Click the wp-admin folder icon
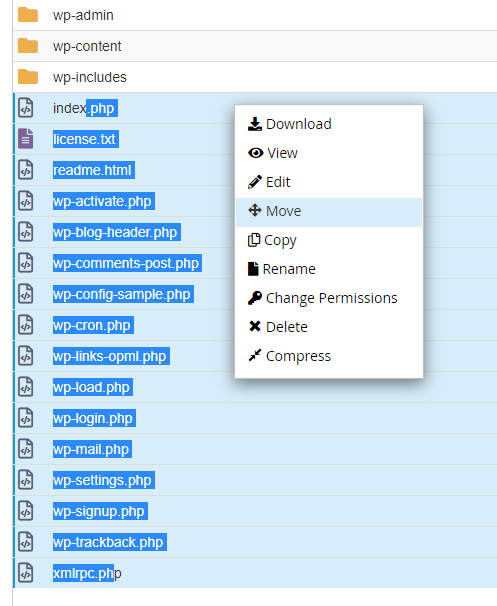 click(x=28, y=15)
